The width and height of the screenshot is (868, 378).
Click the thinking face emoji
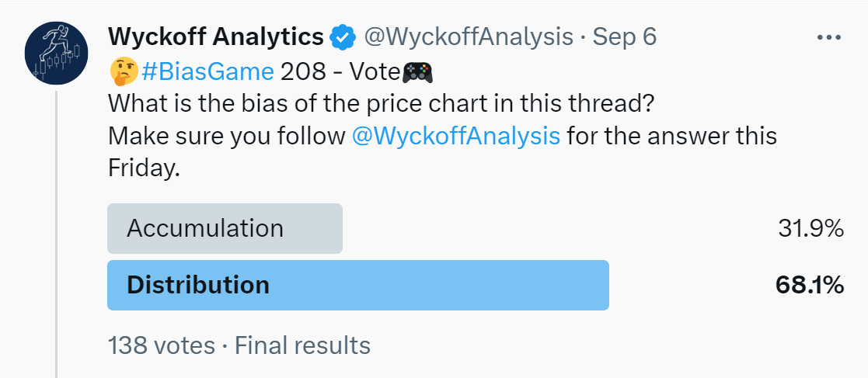coord(123,72)
